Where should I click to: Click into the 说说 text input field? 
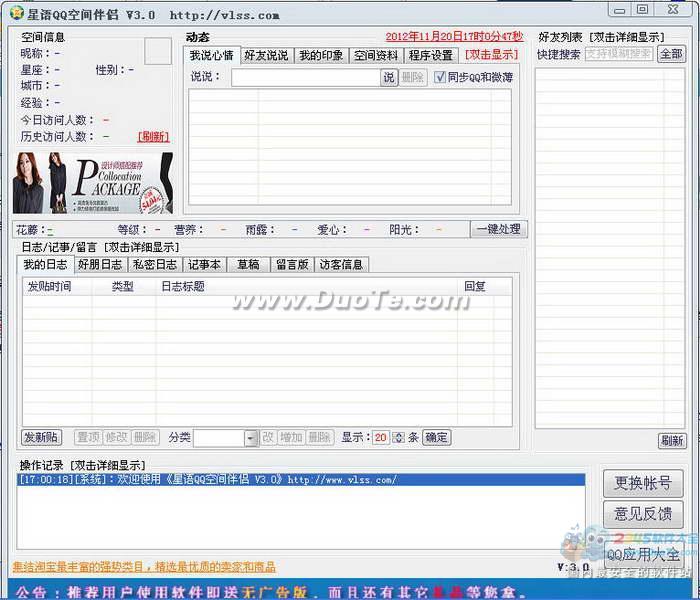pos(306,77)
